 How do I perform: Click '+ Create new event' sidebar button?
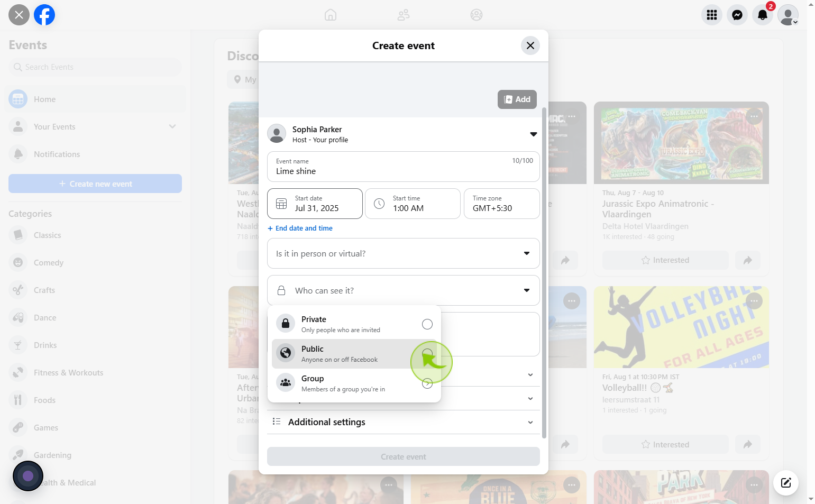95,184
